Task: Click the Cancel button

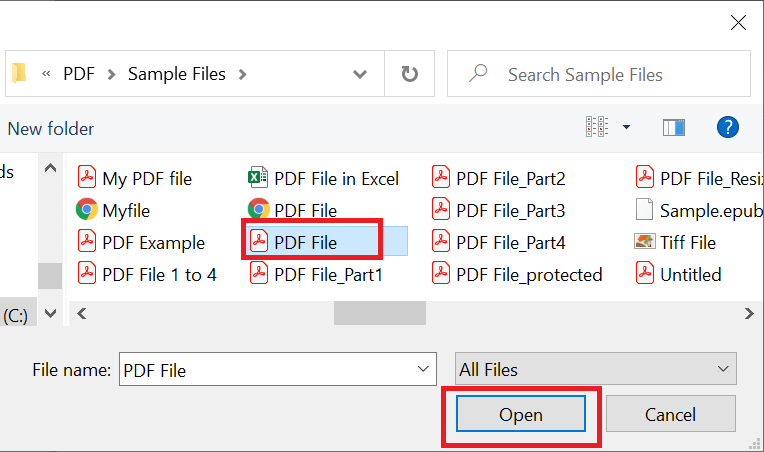Action: pyautogui.click(x=670, y=414)
